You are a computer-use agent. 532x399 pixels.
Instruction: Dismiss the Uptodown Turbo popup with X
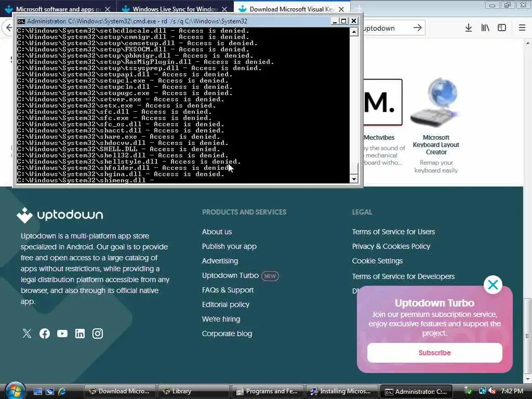(493, 285)
